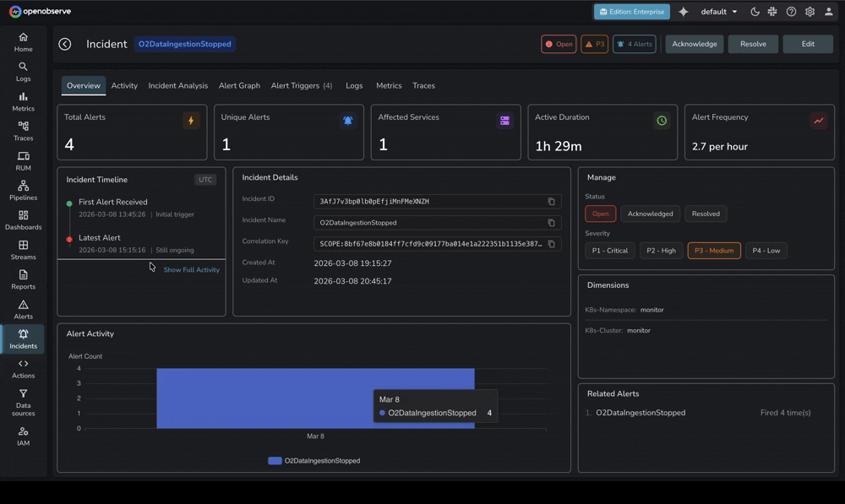Open OpenObserve settings via the gear icon
This screenshot has height=504, width=845.
pos(809,11)
